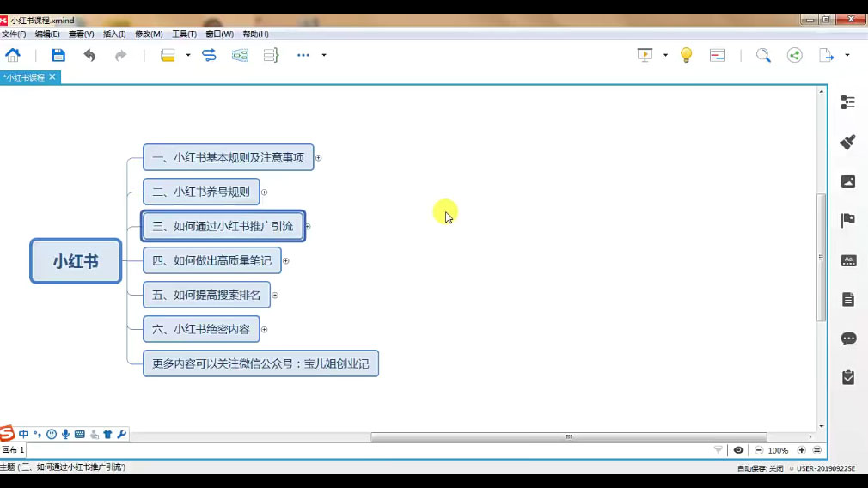868x488 pixels.
Task: Open the presentation dropdown arrow
Action: pos(665,55)
